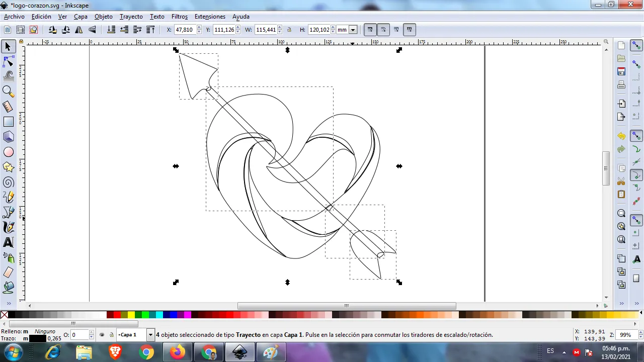Click the Undo yellow arrow icon

tap(621, 136)
